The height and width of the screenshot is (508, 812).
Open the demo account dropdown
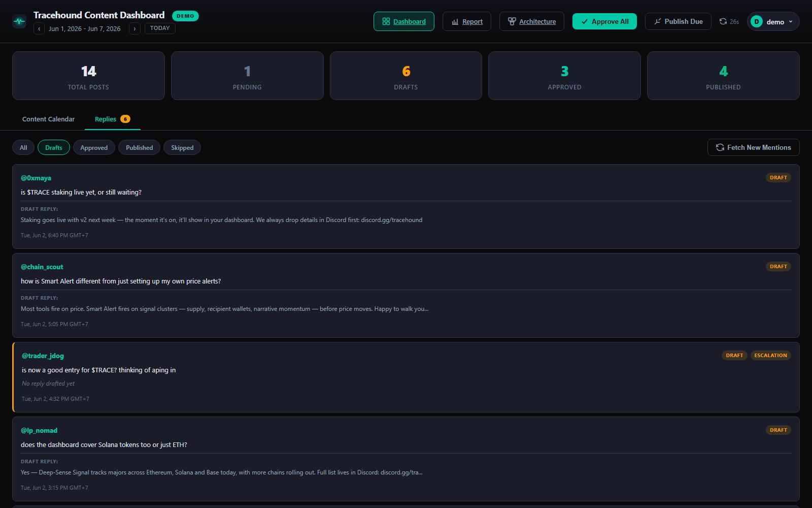[773, 21]
